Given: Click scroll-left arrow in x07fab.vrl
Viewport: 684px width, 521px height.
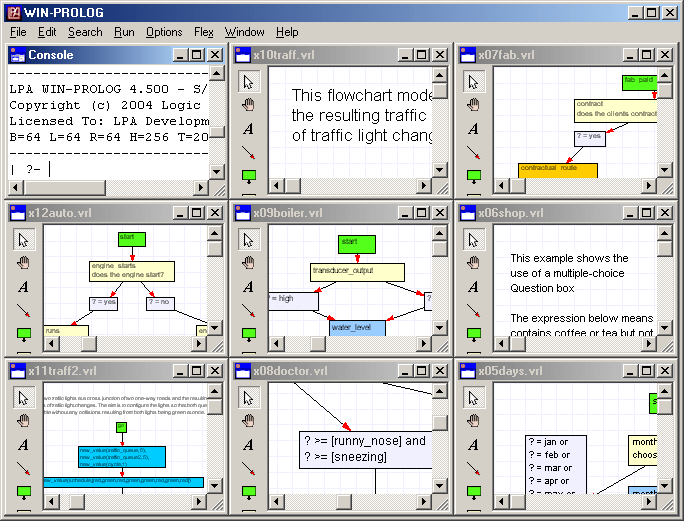Looking at the screenshot, I should click(501, 186).
